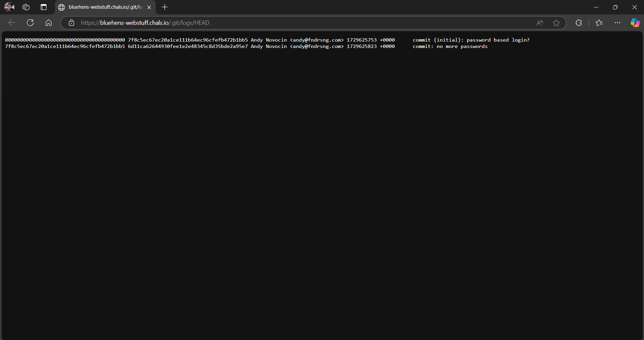Viewport: 644px width, 340px height.
Task: Click 'commit (initial): password based login?' text
Action: point(471,40)
